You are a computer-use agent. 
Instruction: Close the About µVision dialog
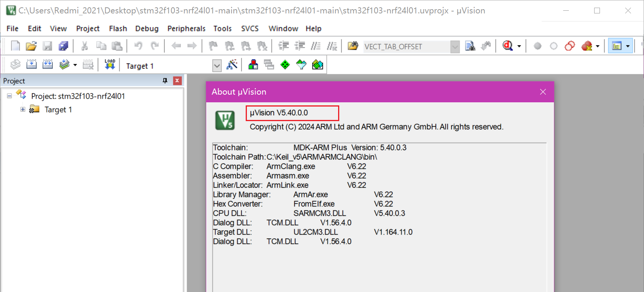pos(543,92)
